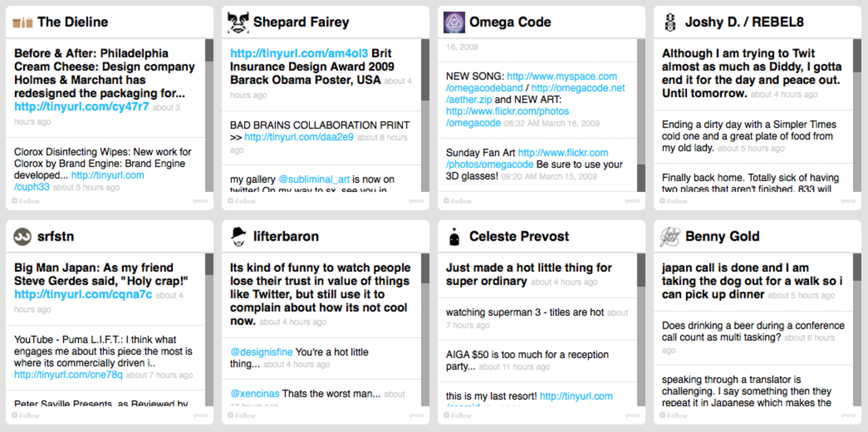Open the tinyurl.com/cy47r7 link

(x=81, y=106)
